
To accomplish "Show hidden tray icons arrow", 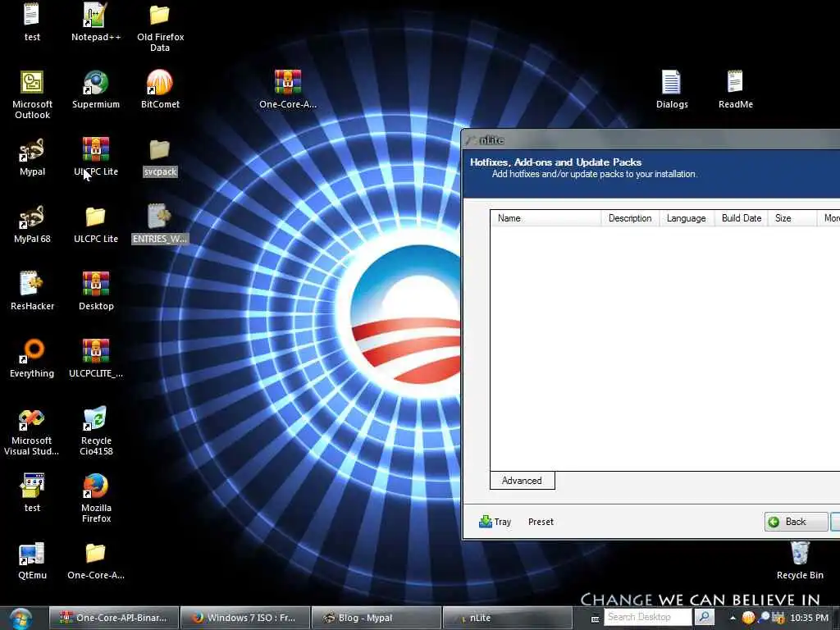I will point(733,618).
